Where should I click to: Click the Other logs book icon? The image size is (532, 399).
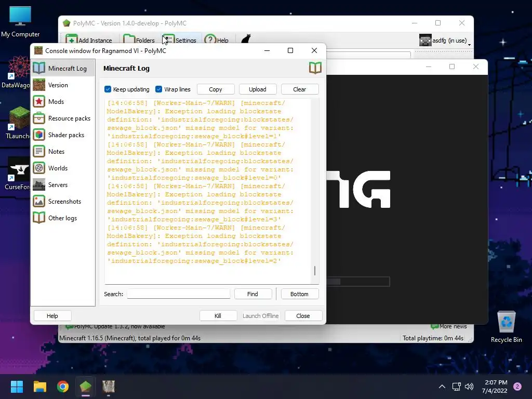pos(39,218)
